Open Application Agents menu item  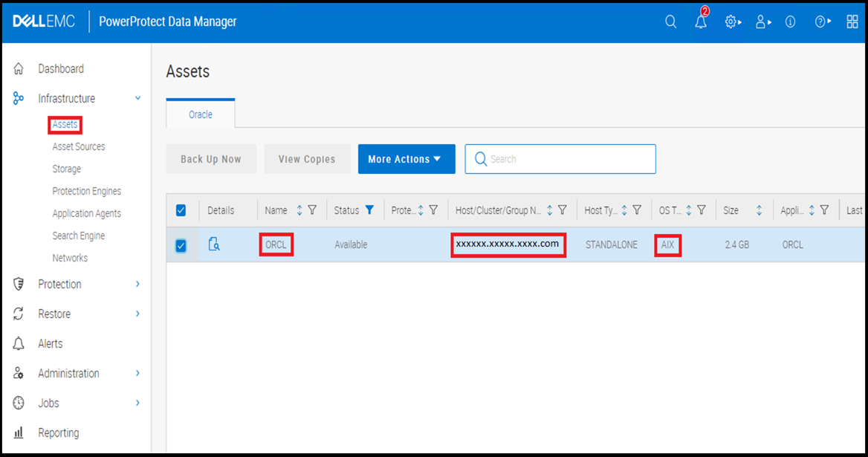[x=86, y=213]
